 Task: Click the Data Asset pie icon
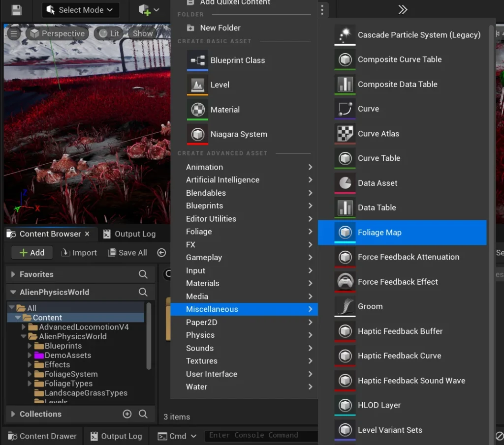[345, 183]
